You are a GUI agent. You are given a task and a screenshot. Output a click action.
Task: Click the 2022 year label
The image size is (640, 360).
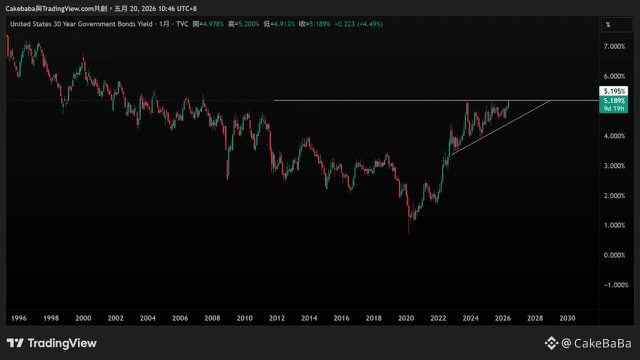[438, 318]
